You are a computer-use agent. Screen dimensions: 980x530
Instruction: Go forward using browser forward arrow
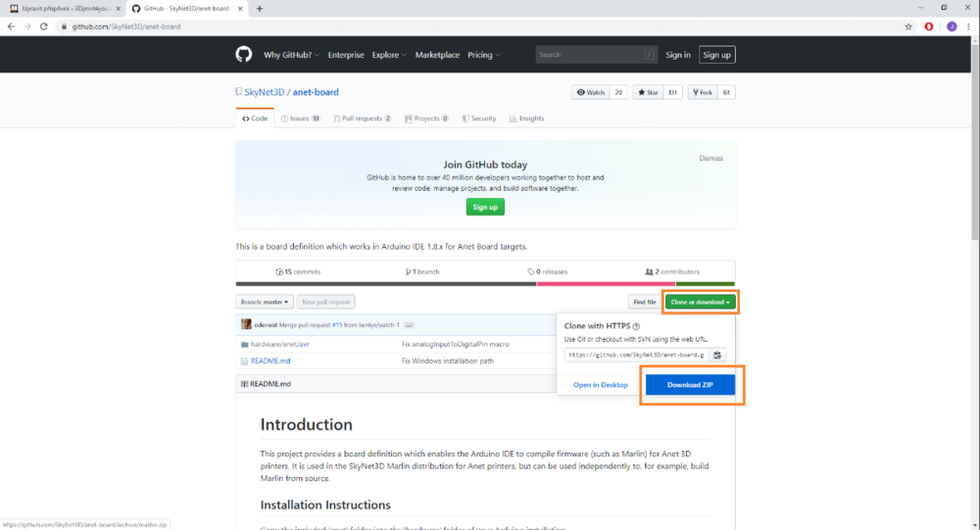[26, 26]
